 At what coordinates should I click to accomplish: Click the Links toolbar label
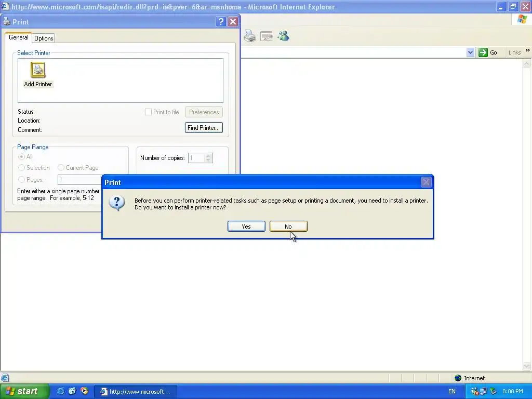515,52
